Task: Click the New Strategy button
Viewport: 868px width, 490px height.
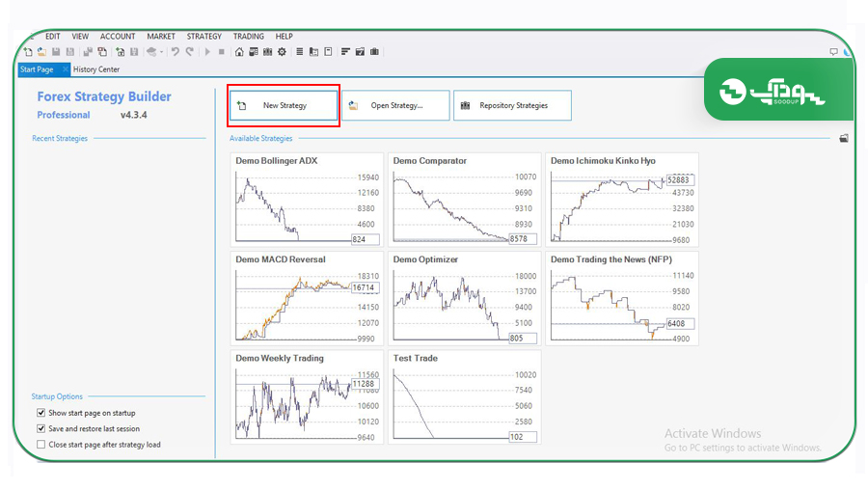Action: click(284, 105)
